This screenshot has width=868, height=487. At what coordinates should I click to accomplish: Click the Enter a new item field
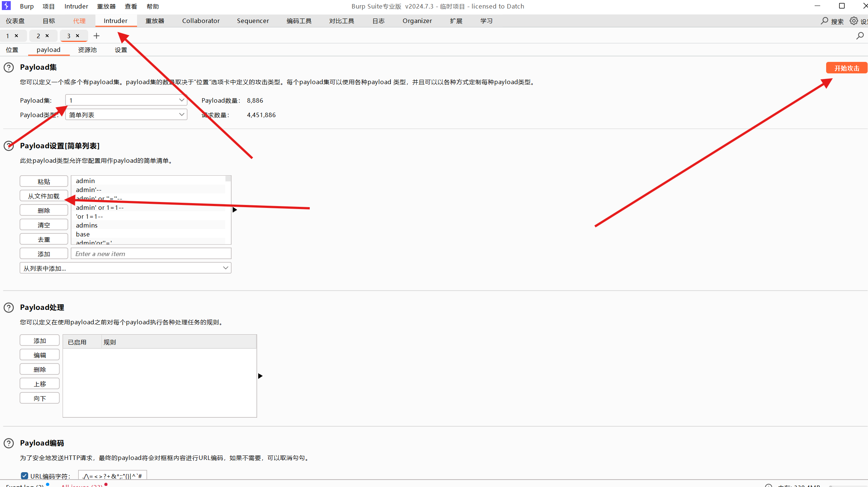point(151,254)
